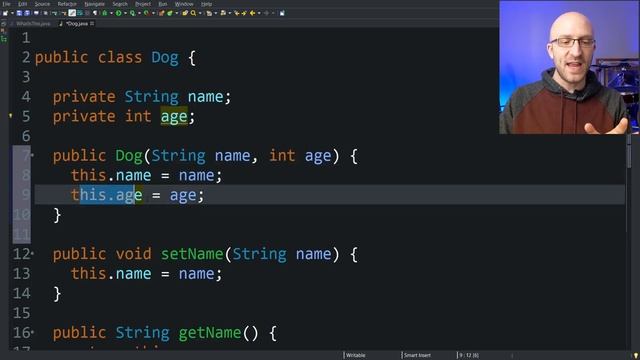The height and width of the screenshot is (360, 640).
Task: Click the Next Annotation arrow icon
Action: tap(244, 13)
